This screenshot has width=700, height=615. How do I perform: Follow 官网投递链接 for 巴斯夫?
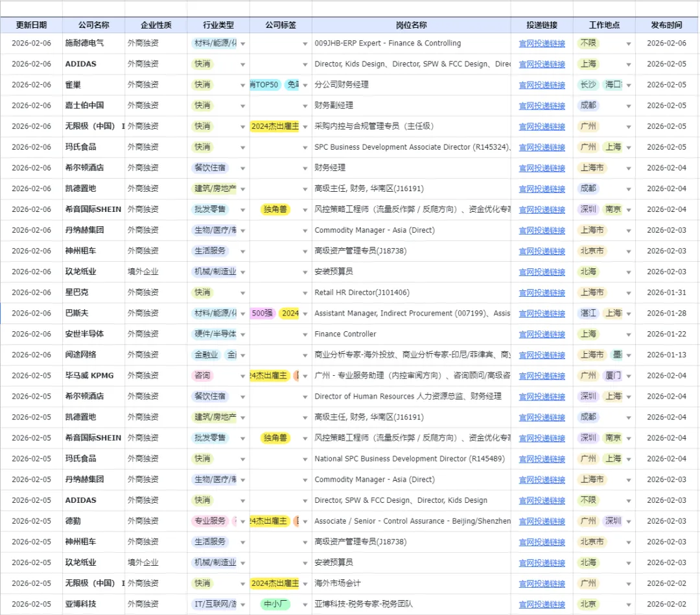tap(542, 314)
